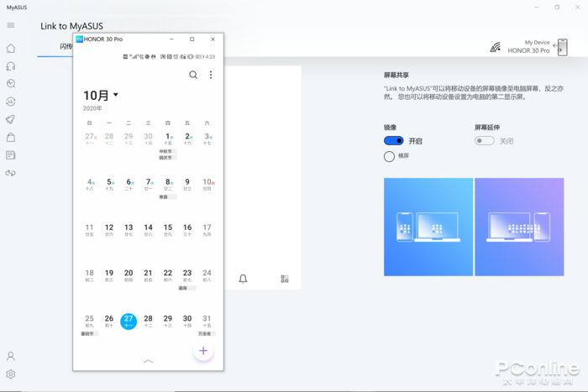588x392 pixels.
Task: Turn off the 镜像 mirroring toggle
Action: coord(393,141)
